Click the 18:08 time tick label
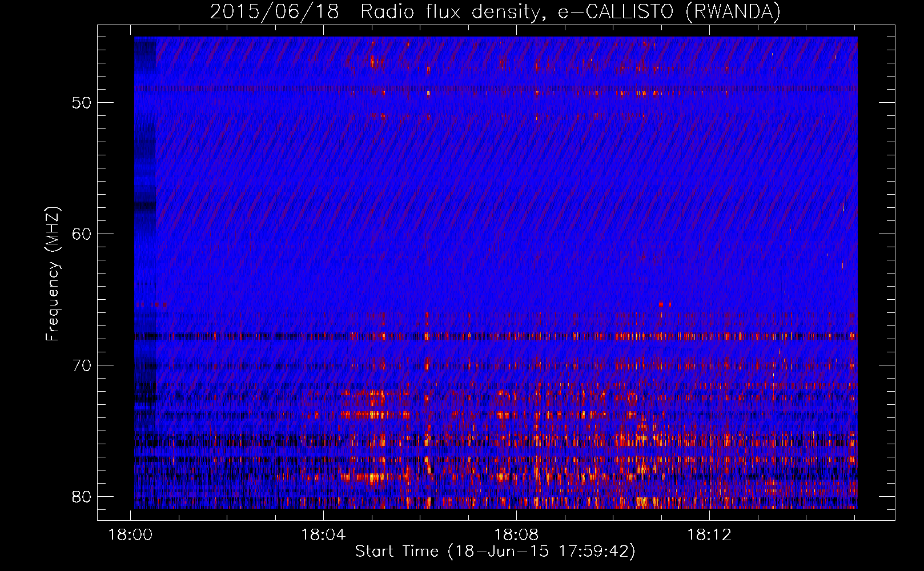The image size is (924, 571). coord(516,535)
